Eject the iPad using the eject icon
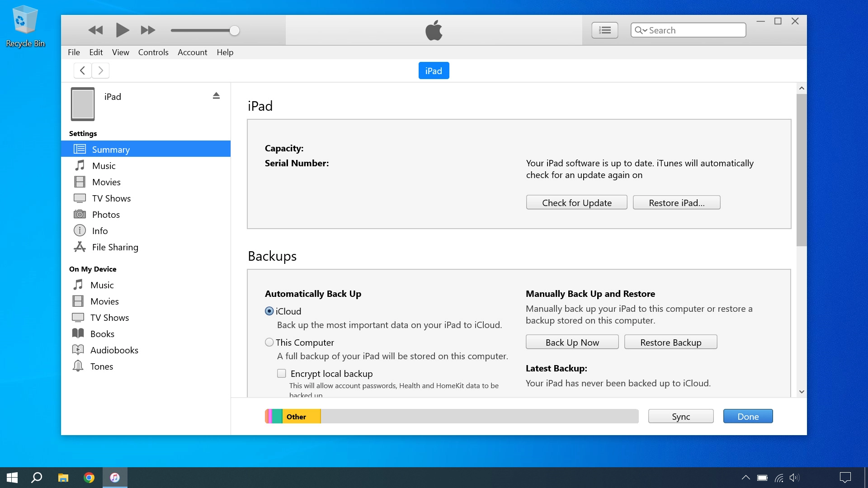The width and height of the screenshot is (868, 488). point(216,95)
